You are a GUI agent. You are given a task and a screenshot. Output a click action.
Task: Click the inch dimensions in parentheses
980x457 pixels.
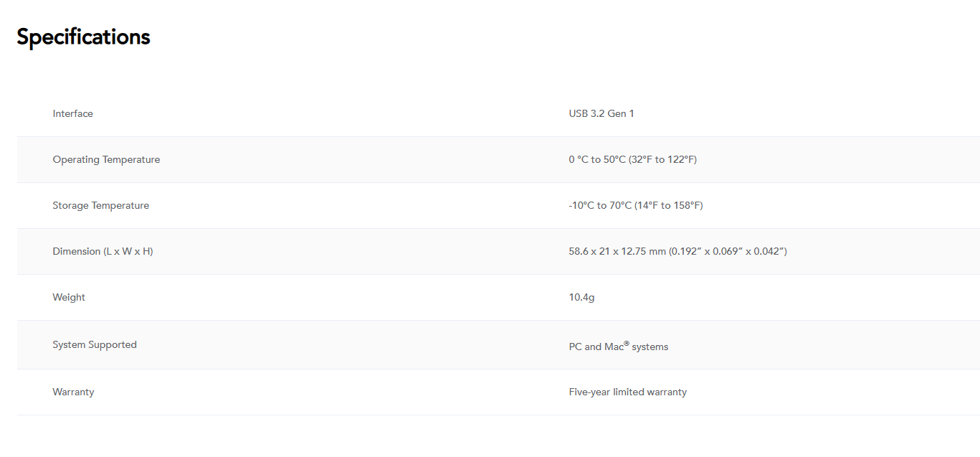pyautogui.click(x=728, y=251)
